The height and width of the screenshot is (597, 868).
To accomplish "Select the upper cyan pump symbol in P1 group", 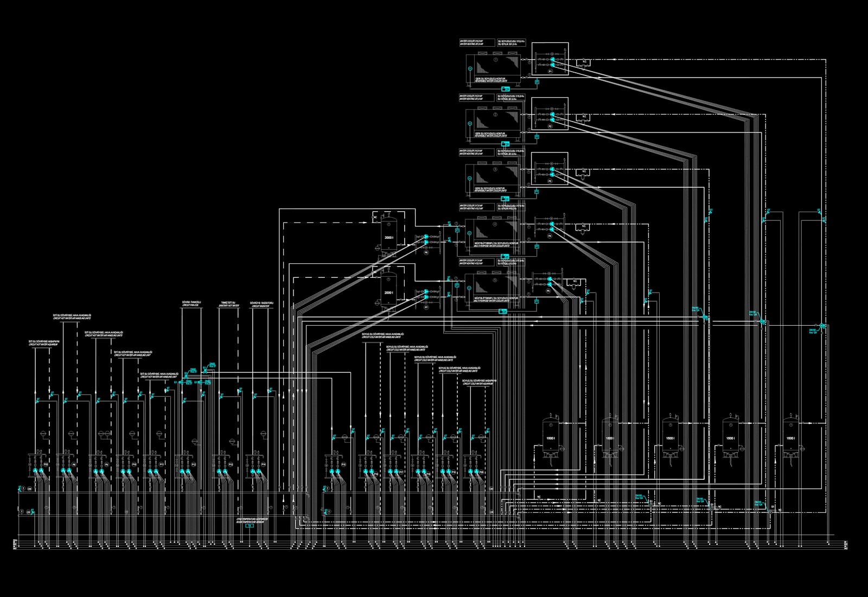I will coord(552,59).
